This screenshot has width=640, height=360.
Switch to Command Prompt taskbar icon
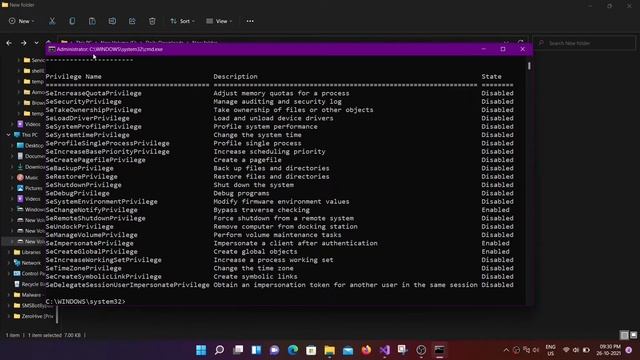[439, 350]
